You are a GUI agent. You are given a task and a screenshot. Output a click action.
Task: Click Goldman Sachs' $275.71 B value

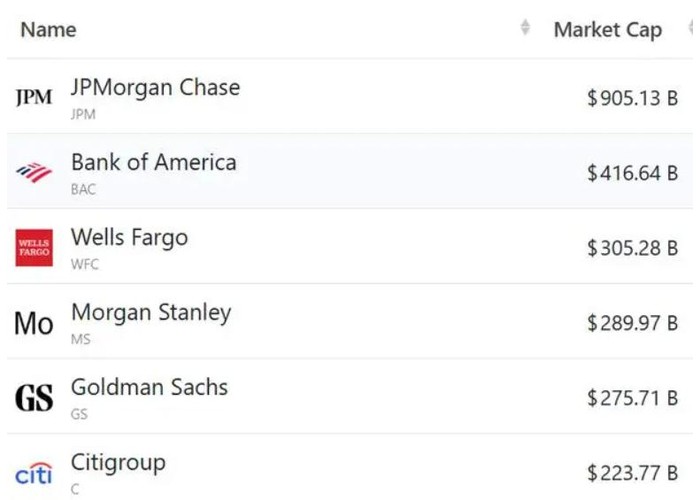pyautogui.click(x=632, y=398)
